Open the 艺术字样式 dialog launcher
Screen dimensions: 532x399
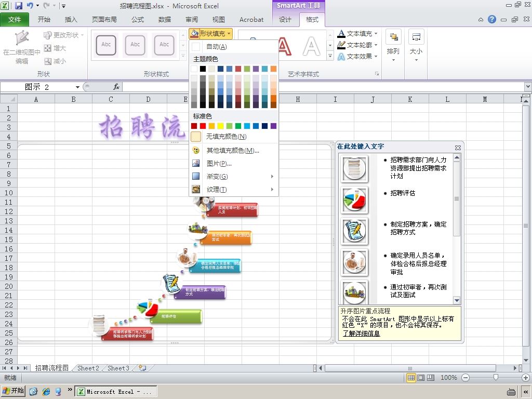[377, 74]
